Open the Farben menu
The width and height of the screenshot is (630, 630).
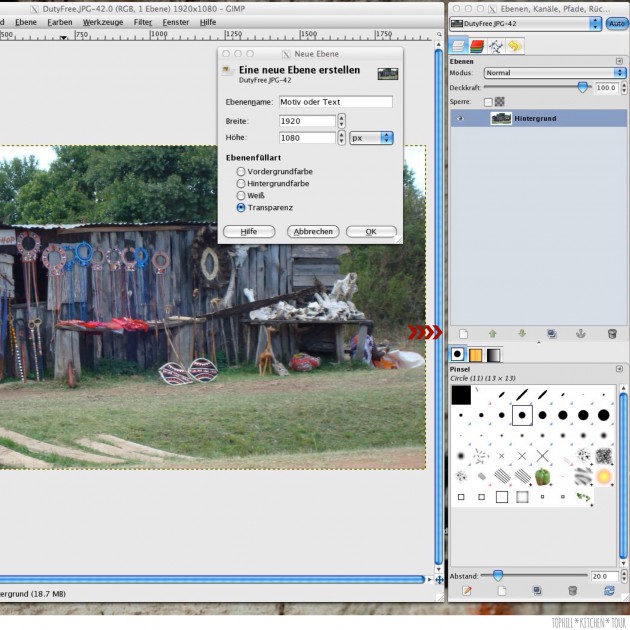(60, 22)
